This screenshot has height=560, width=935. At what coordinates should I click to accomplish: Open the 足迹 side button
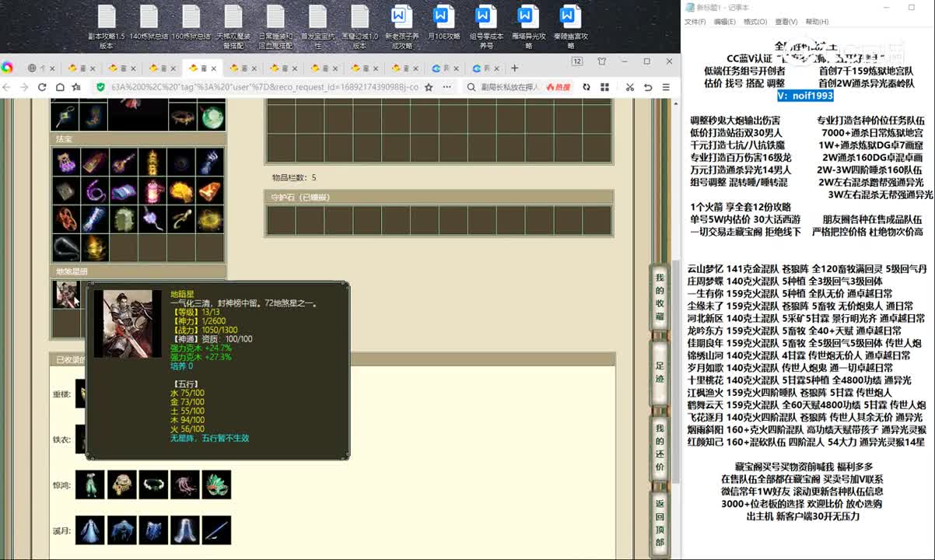660,372
